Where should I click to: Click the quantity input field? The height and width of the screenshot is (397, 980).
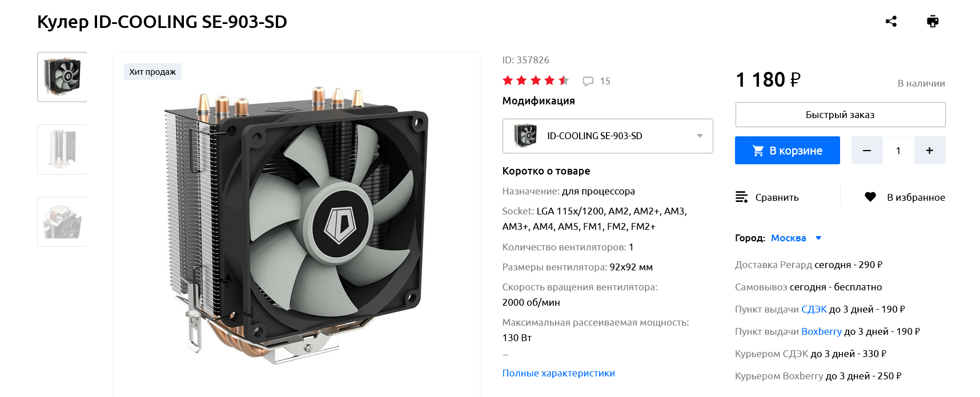point(898,151)
